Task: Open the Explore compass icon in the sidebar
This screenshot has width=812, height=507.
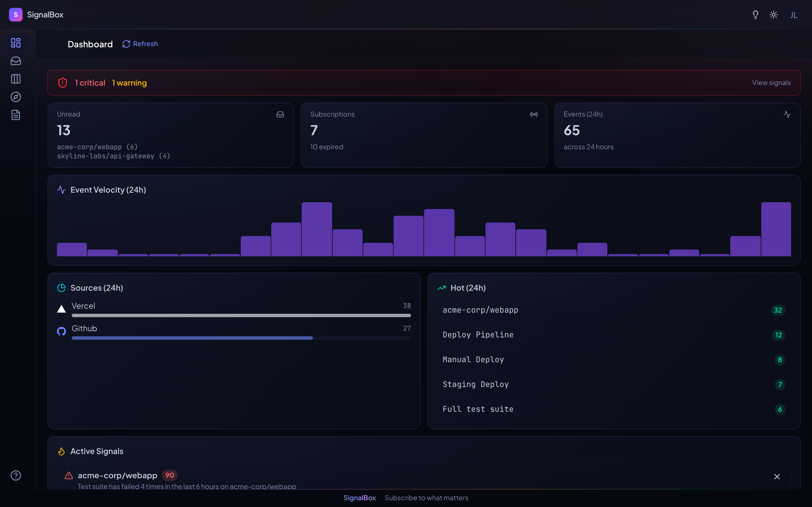Action: coord(16,97)
